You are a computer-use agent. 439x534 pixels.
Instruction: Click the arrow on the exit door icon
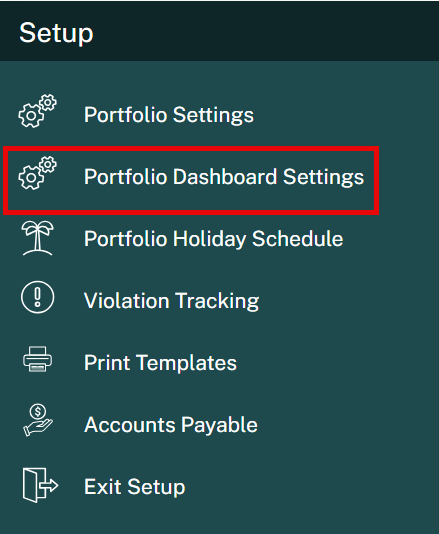pos(50,485)
